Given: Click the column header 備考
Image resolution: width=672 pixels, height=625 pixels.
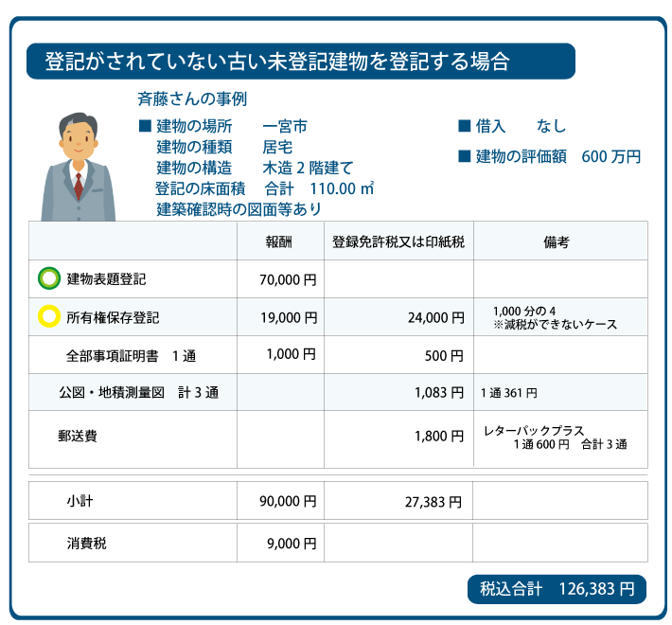Looking at the screenshot, I should point(557,242).
